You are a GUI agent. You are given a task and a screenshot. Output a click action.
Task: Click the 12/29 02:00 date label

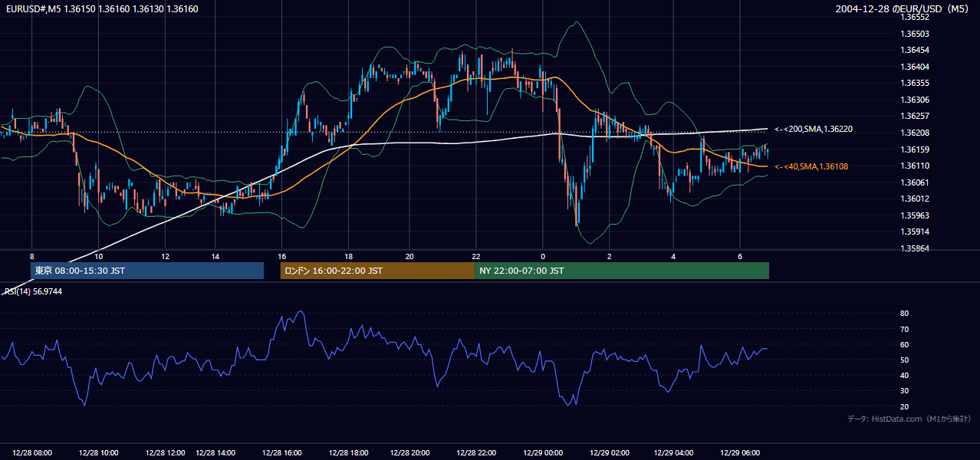[609, 452]
